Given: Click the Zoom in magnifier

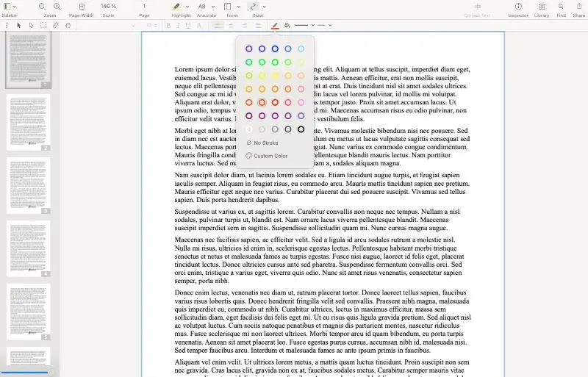Looking at the screenshot, I should [57, 7].
